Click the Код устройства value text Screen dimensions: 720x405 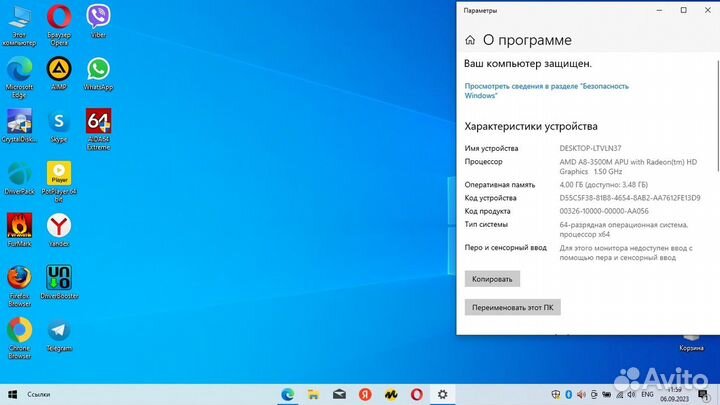[630, 198]
